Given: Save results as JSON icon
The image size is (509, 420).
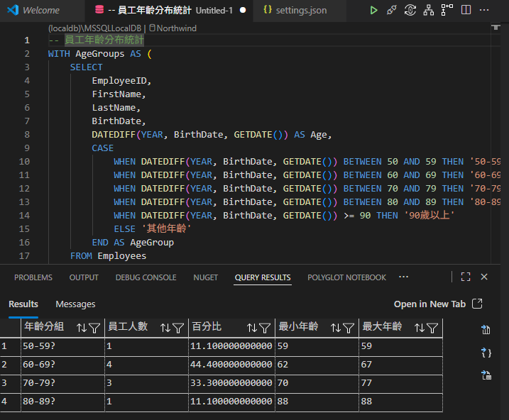Looking at the screenshot, I should click(x=486, y=353).
